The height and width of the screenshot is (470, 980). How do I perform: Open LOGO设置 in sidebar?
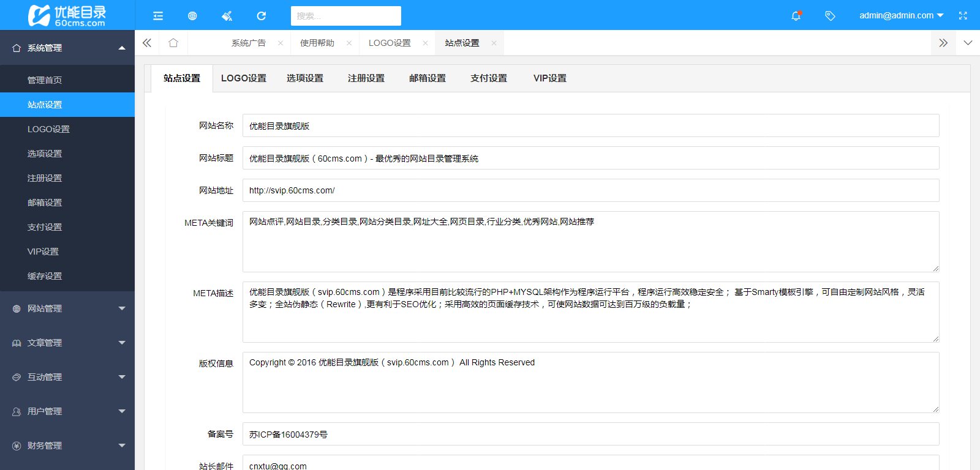tap(67, 129)
